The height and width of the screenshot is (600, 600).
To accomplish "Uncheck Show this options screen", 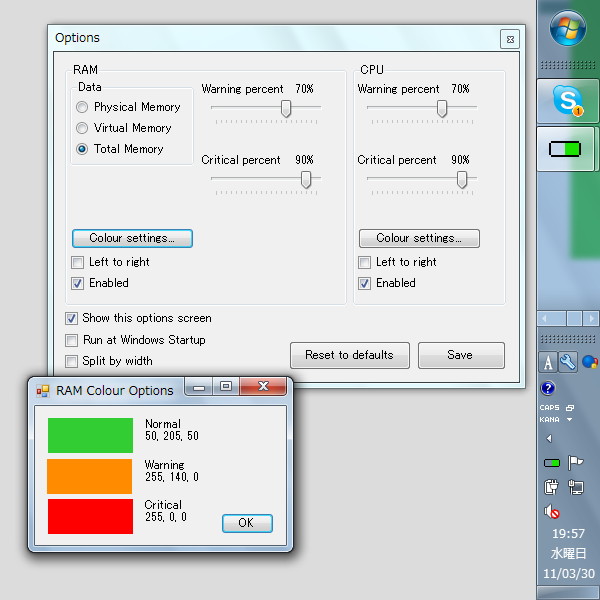I will click(x=71, y=318).
